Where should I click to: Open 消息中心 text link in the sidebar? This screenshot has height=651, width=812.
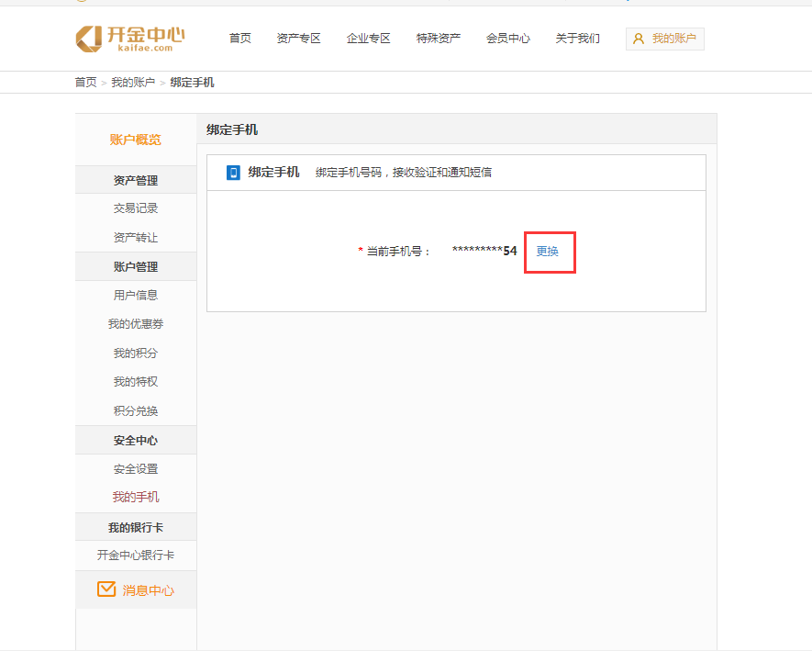pyautogui.click(x=148, y=590)
